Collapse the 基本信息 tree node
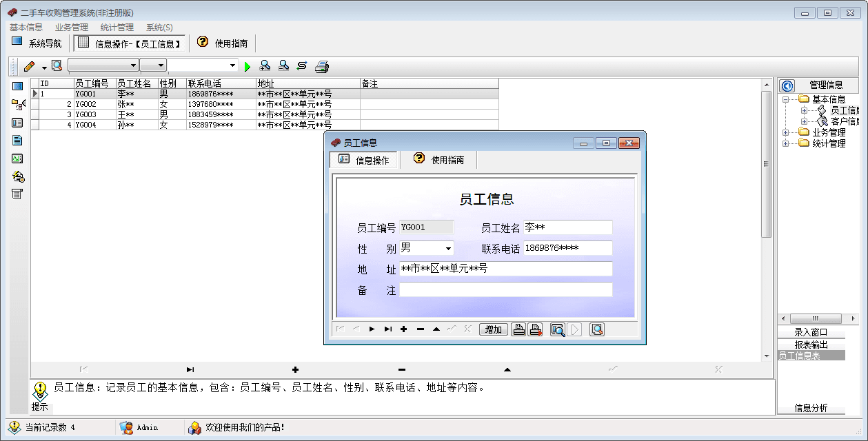 [x=786, y=99]
